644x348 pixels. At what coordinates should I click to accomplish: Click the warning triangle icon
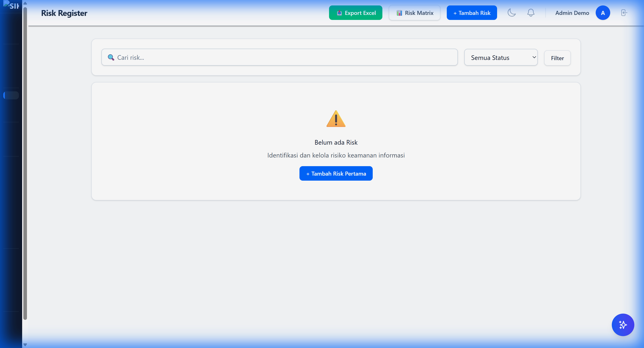coord(336,119)
